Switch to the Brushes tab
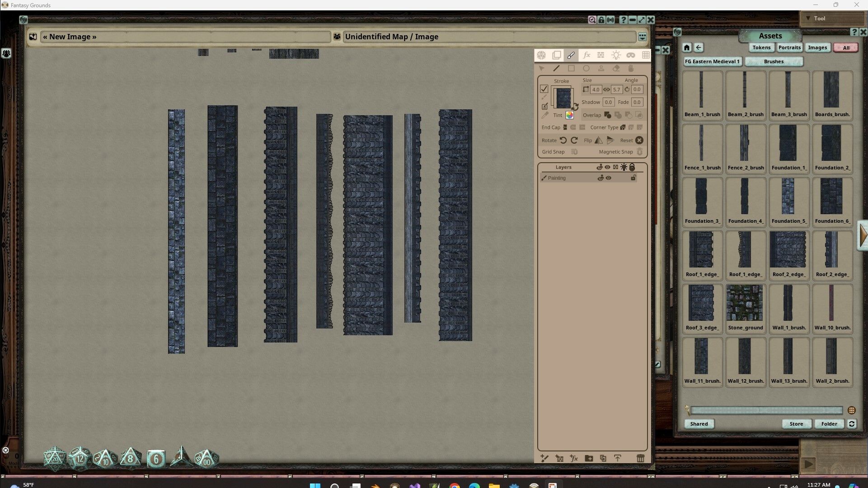Screen dimensions: 868x488 pos(774,61)
